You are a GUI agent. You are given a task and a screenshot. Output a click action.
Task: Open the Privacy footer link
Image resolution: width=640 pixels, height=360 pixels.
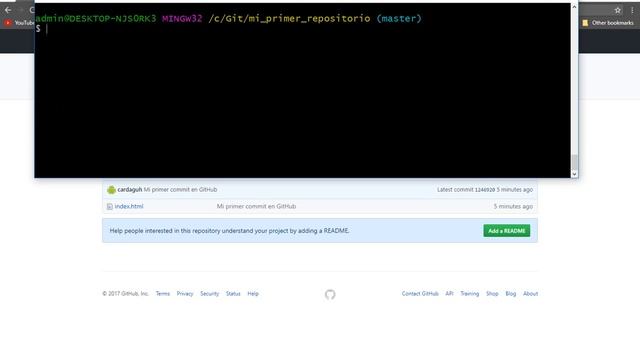185,293
